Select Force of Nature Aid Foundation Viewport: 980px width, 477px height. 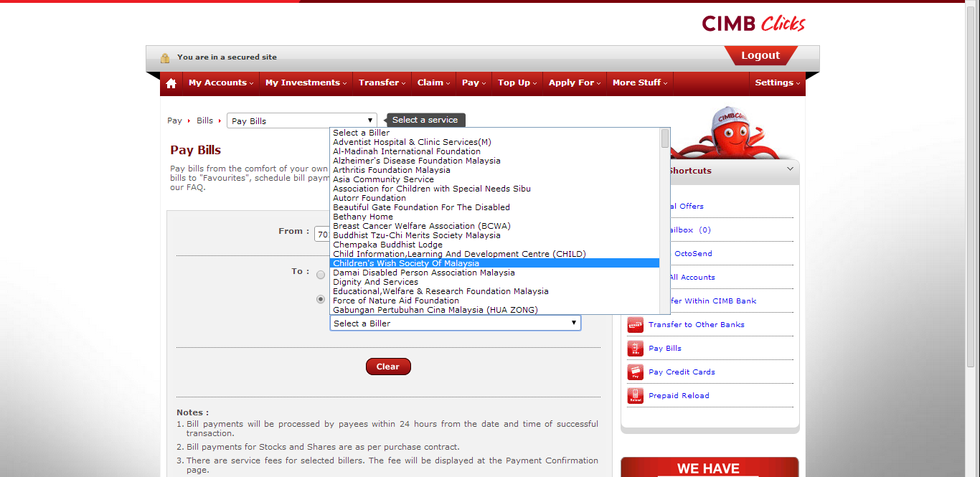click(x=494, y=301)
